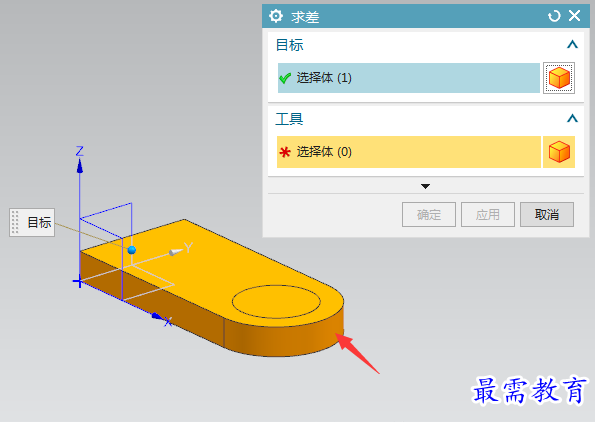Viewport: 595px width, 422px height.
Task: Expand more options with the black triangle
Action: (x=425, y=186)
